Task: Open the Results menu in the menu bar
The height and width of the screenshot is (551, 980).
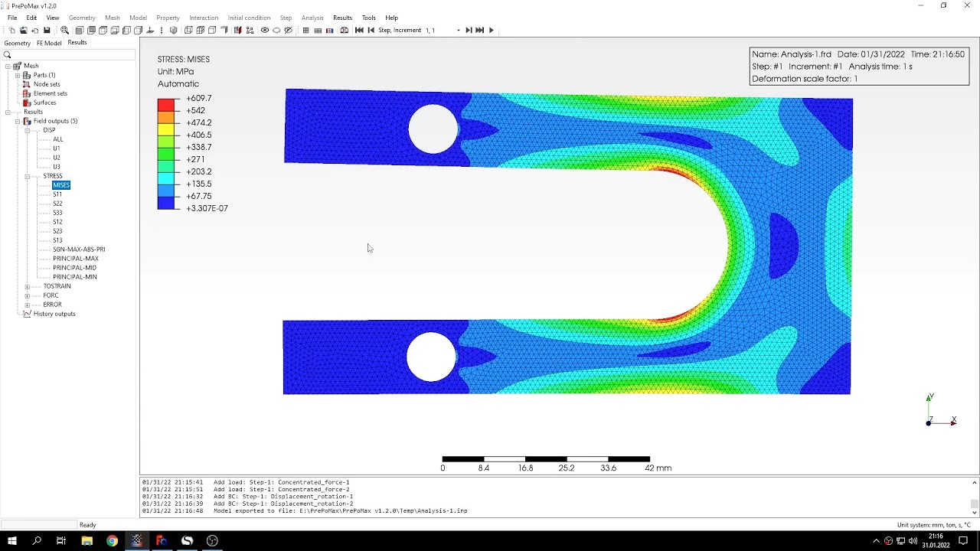Action: click(x=342, y=18)
